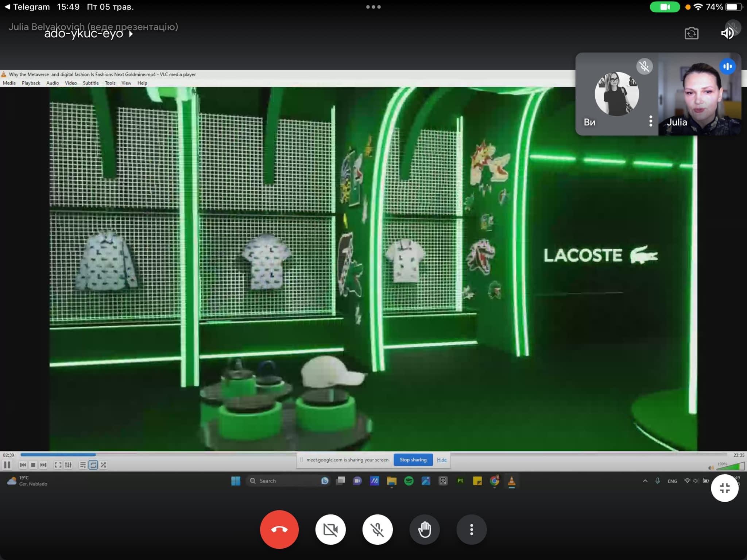Open more options three-dot button in call controls
Image resolution: width=747 pixels, height=560 pixels.
pyautogui.click(x=472, y=529)
